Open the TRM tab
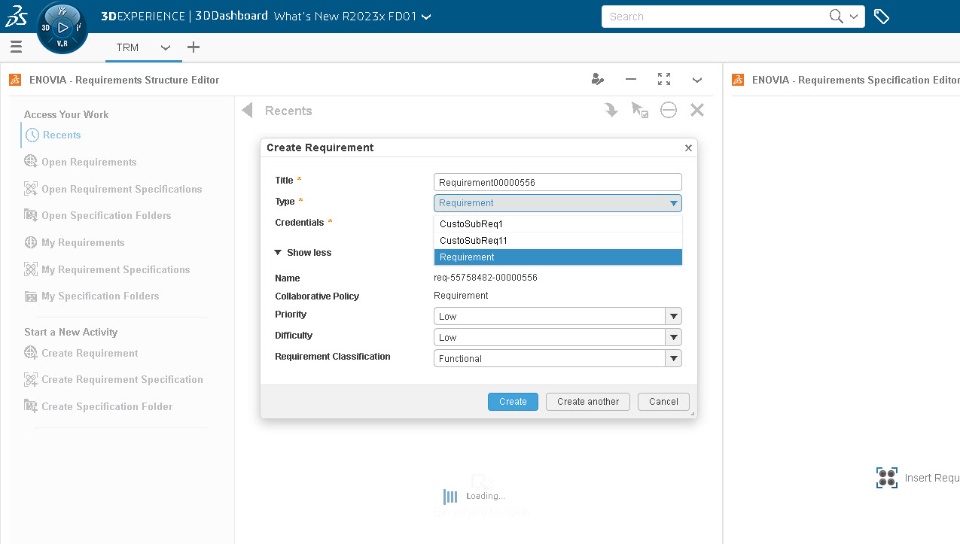Image resolution: width=960 pixels, height=544 pixels. tap(127, 47)
